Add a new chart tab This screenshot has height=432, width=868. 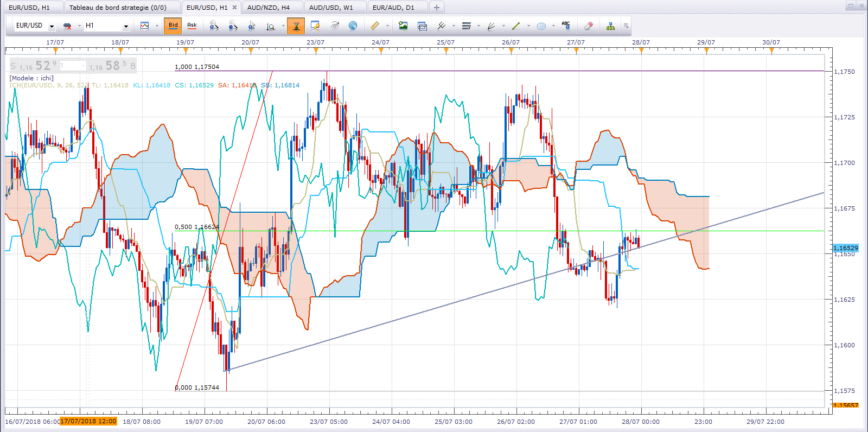pos(436,8)
